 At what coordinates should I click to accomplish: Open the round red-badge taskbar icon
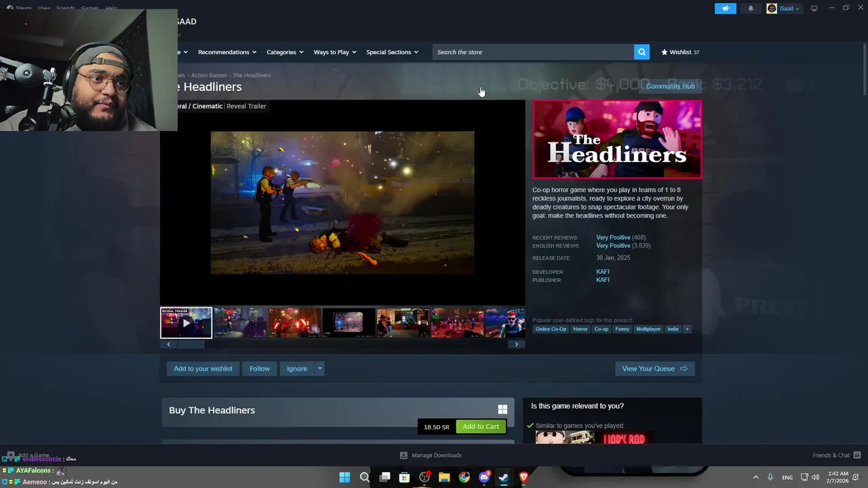(425, 477)
